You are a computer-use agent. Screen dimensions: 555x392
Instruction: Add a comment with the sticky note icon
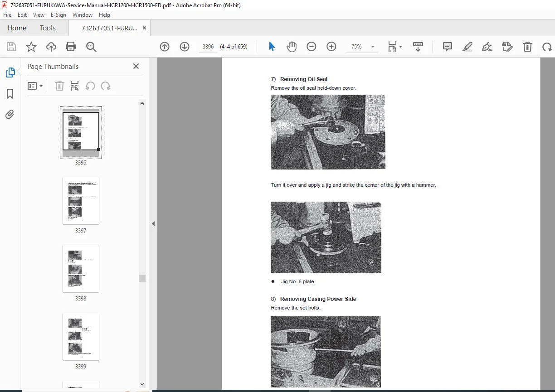448,47
